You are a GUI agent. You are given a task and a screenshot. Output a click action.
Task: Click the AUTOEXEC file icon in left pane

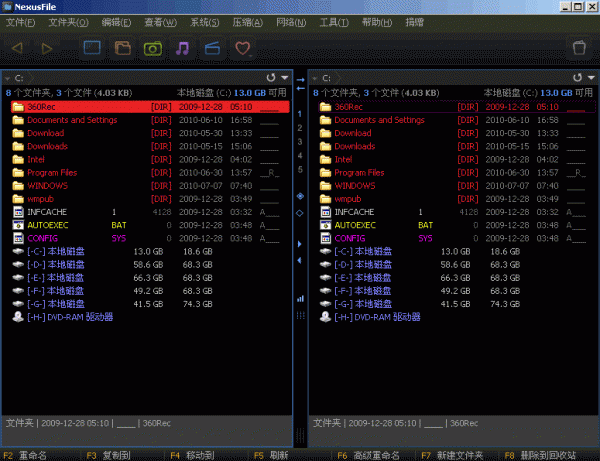click(18, 225)
